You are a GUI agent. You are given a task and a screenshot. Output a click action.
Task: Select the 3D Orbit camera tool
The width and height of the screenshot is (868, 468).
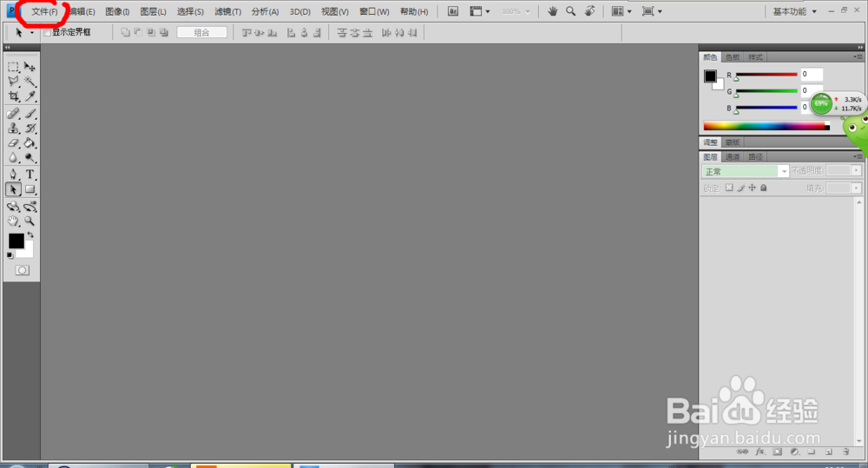30,207
